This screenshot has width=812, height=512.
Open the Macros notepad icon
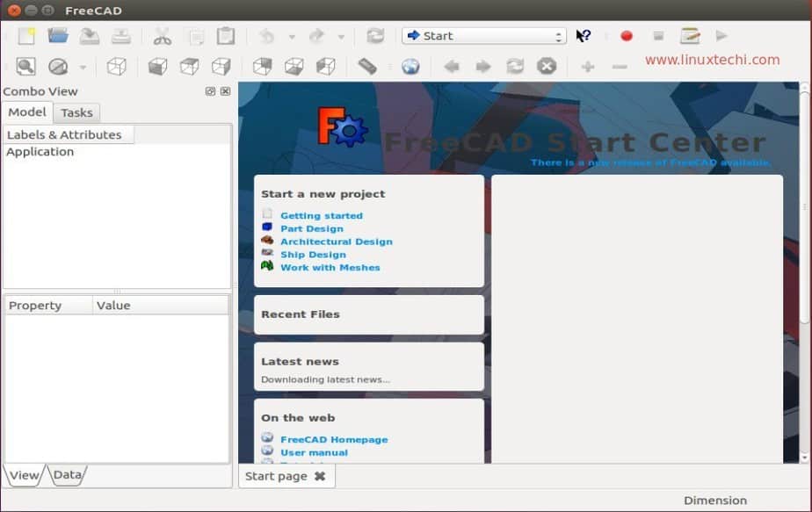(x=690, y=36)
